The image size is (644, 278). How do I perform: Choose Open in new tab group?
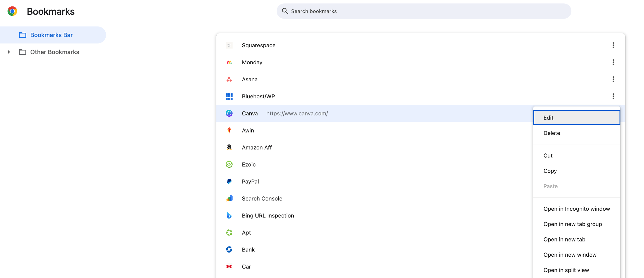[577, 224]
